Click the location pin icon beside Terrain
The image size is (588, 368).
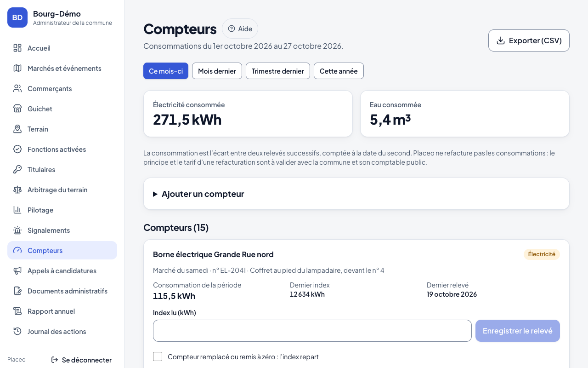pyautogui.click(x=17, y=129)
